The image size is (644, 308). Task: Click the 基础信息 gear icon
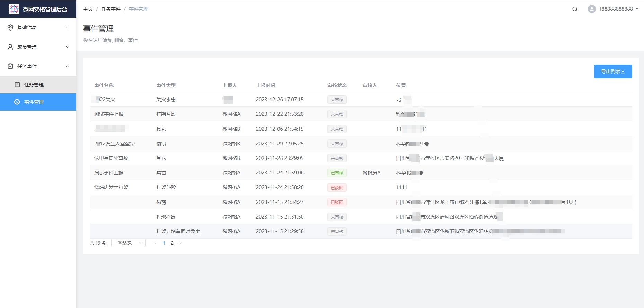pyautogui.click(x=10, y=27)
